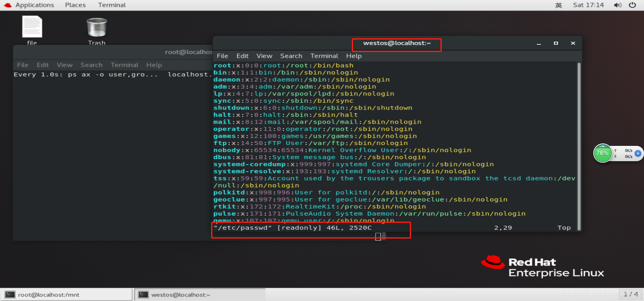Click the nobody:x:65534 passwd line
Viewport: 644px width, 301px height.
[x=342, y=150]
